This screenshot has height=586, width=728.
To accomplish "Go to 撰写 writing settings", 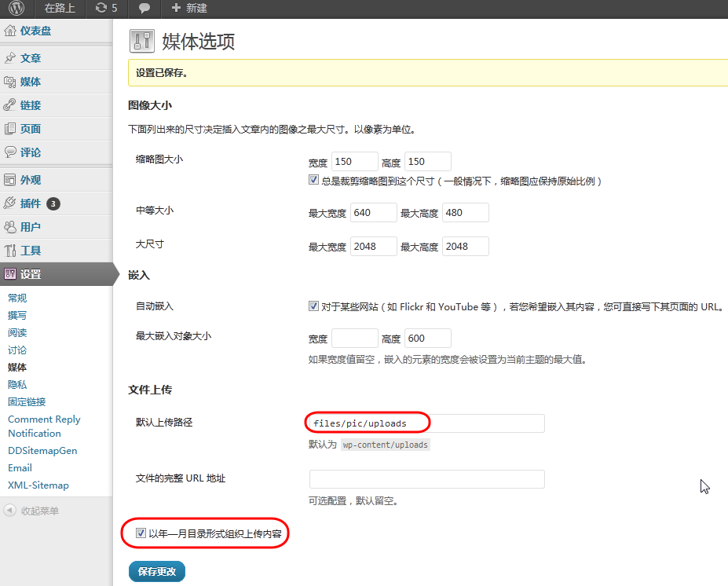I will (17, 315).
